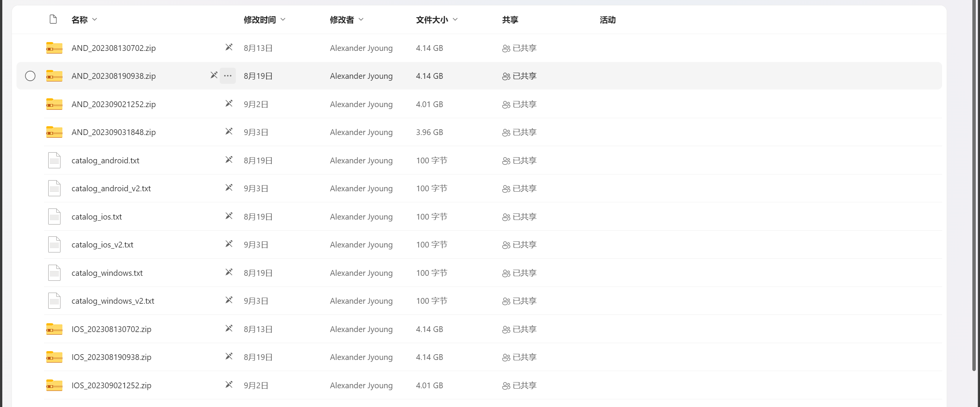Click Alexander Jyoung in catalog_windows_v2.txt row
This screenshot has height=407, width=980.
pos(361,301)
